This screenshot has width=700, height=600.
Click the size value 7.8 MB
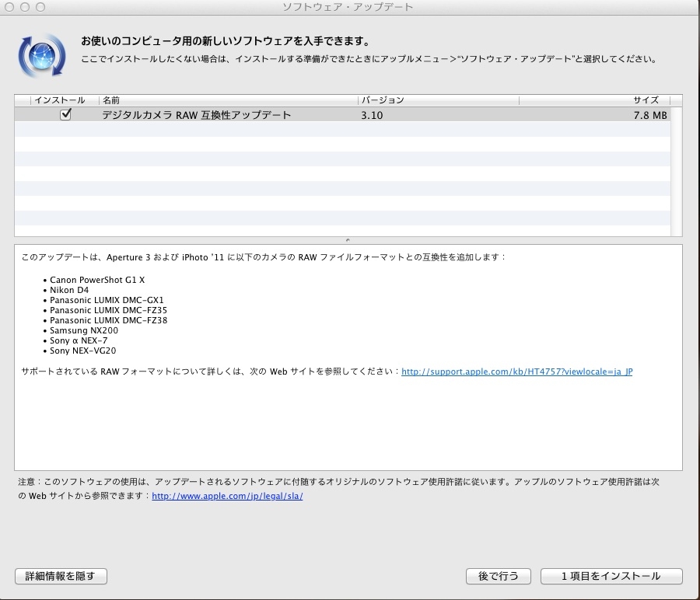coord(650,115)
